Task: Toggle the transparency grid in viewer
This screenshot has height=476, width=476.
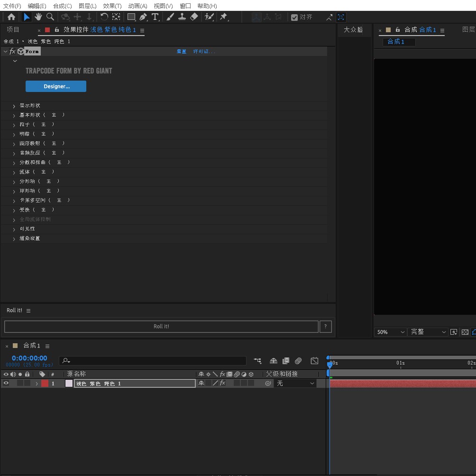Action: click(x=465, y=332)
